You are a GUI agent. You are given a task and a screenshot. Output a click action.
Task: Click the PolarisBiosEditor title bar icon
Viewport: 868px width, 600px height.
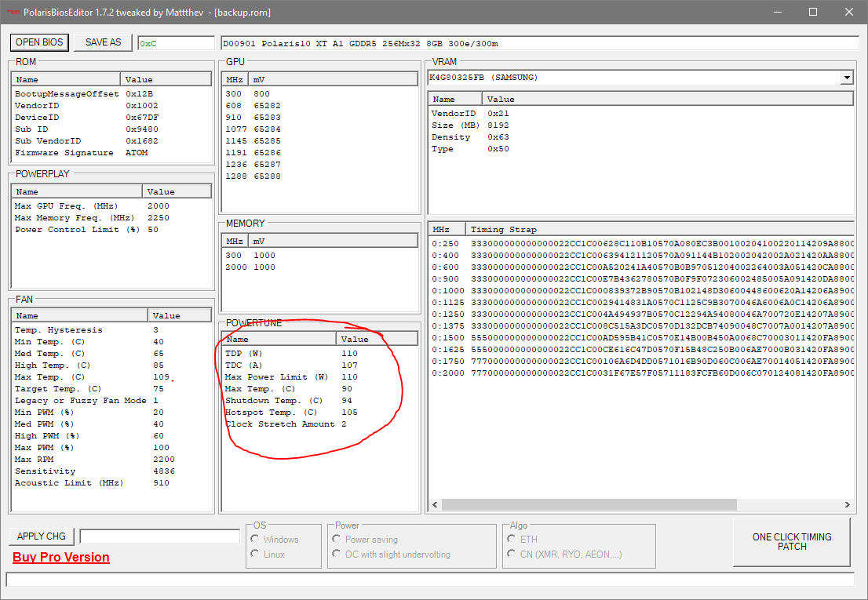click(13, 13)
